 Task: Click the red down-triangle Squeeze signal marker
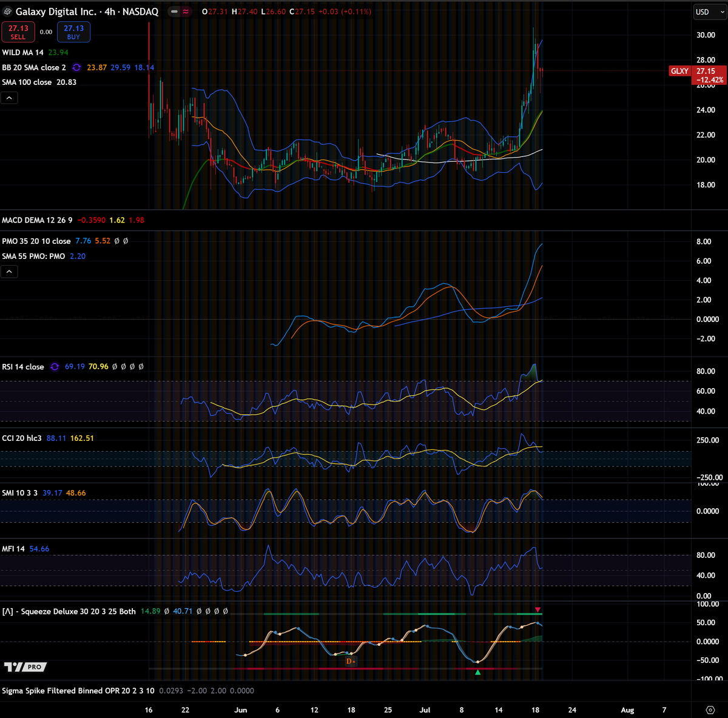(x=538, y=609)
